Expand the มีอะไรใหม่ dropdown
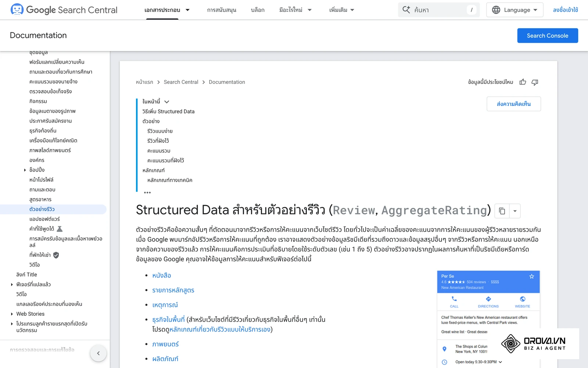588x368 pixels. 309,10
